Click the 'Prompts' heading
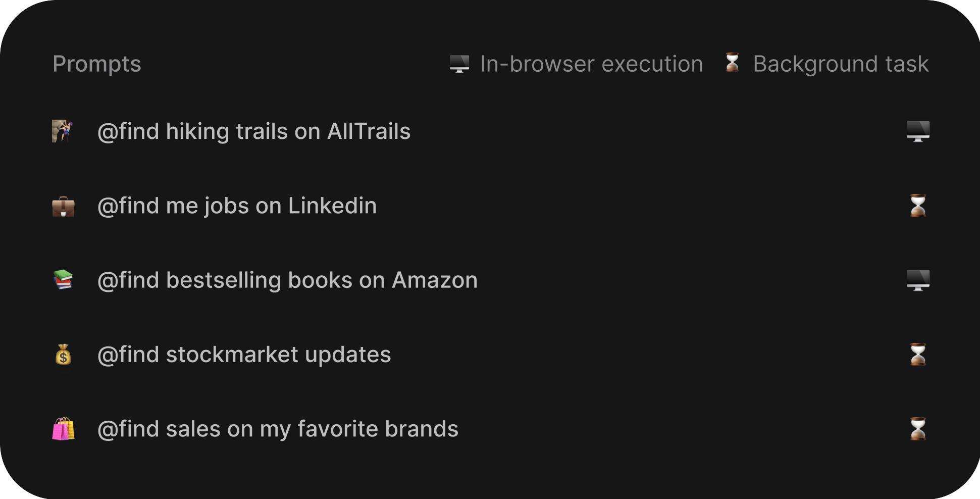The width and height of the screenshot is (980, 499). pyautogui.click(x=97, y=64)
